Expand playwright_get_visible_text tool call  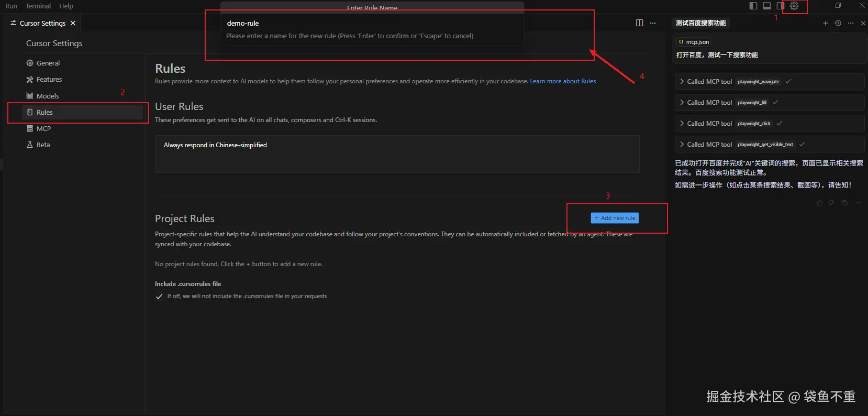click(x=769, y=144)
